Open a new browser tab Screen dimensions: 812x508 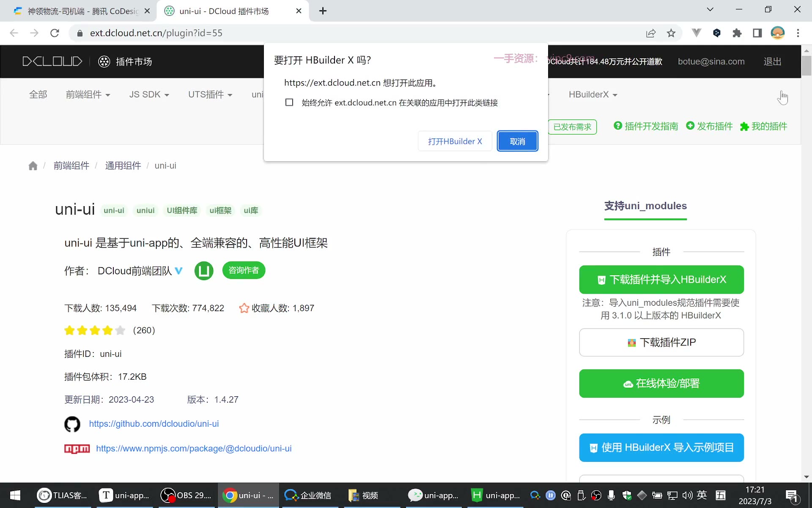(323, 11)
